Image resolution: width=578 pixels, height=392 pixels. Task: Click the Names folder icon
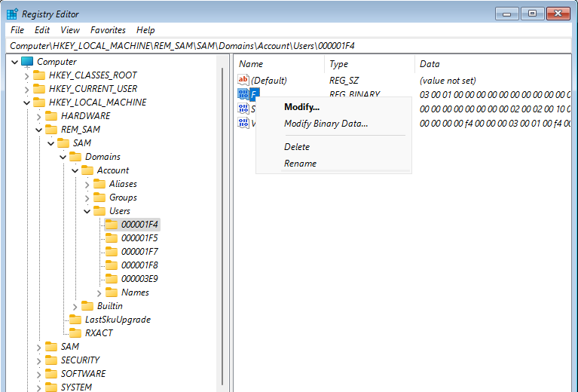(x=112, y=292)
